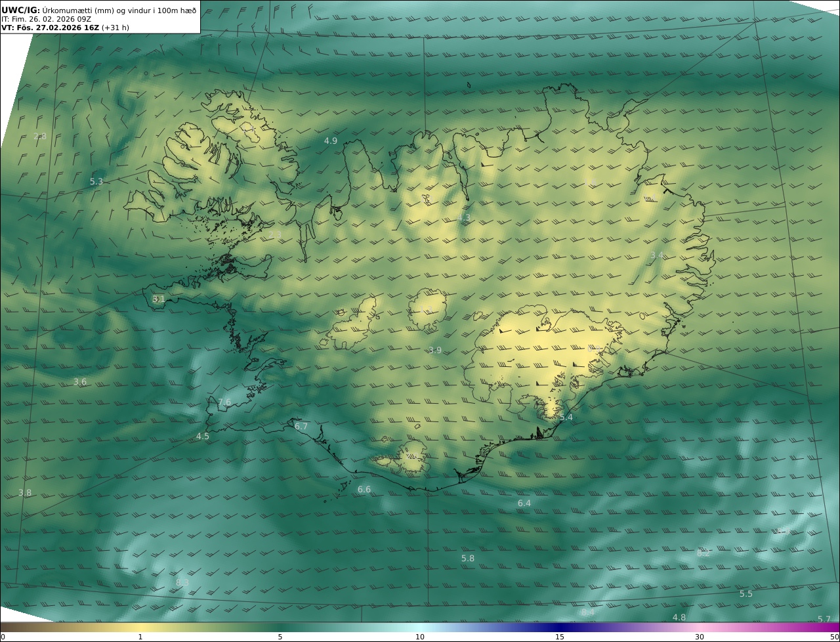The width and height of the screenshot is (840, 642).
Task: Click the 5.7 value label
Action: (x=824, y=619)
